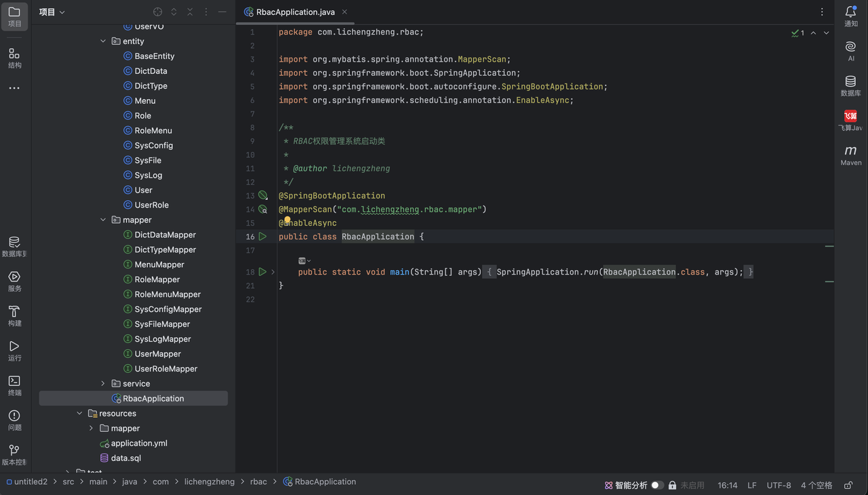The image size is (868, 495).
Task: Open the inspection widget showing 1 check
Action: pyautogui.click(x=797, y=33)
